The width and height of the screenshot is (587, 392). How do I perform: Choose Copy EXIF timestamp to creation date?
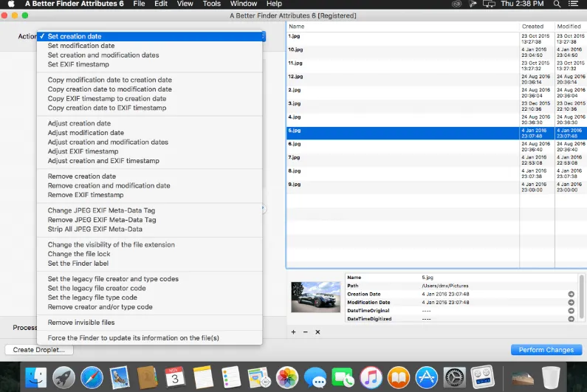150,98
